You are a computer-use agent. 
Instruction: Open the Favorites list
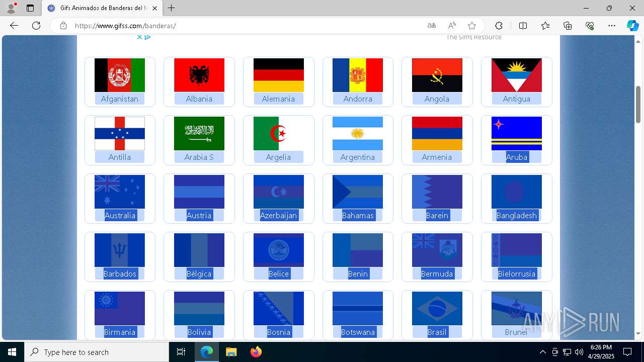(545, 26)
